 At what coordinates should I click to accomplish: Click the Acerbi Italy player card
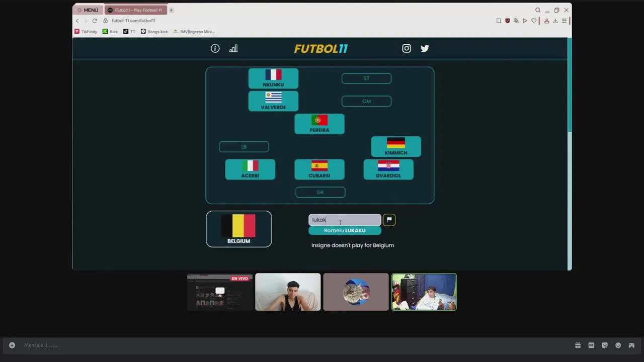(x=250, y=169)
